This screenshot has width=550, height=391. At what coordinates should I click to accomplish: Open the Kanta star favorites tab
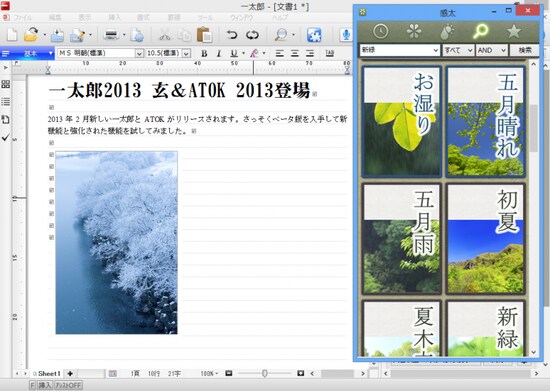(x=514, y=31)
